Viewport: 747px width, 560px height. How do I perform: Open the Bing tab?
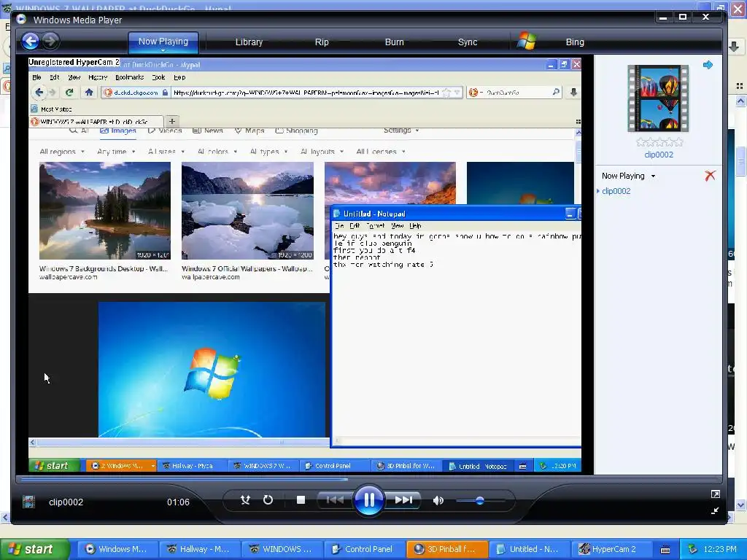click(x=575, y=42)
